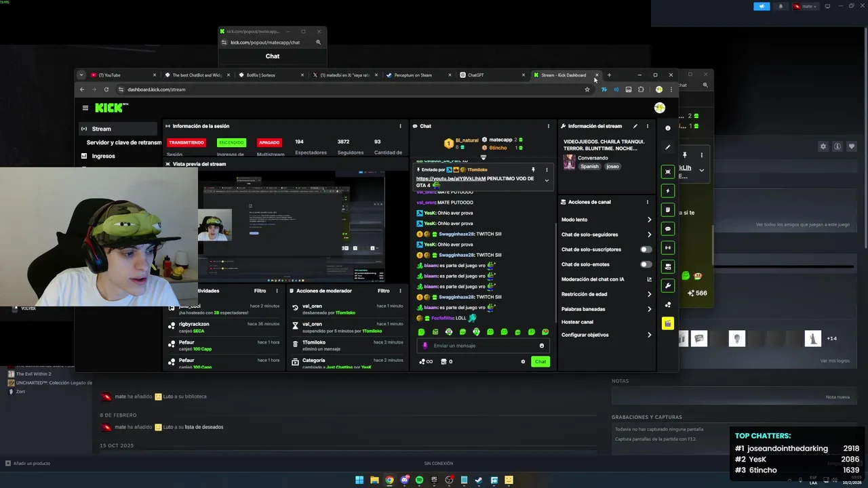Expand the chat leaderboard handle

tap(483, 157)
